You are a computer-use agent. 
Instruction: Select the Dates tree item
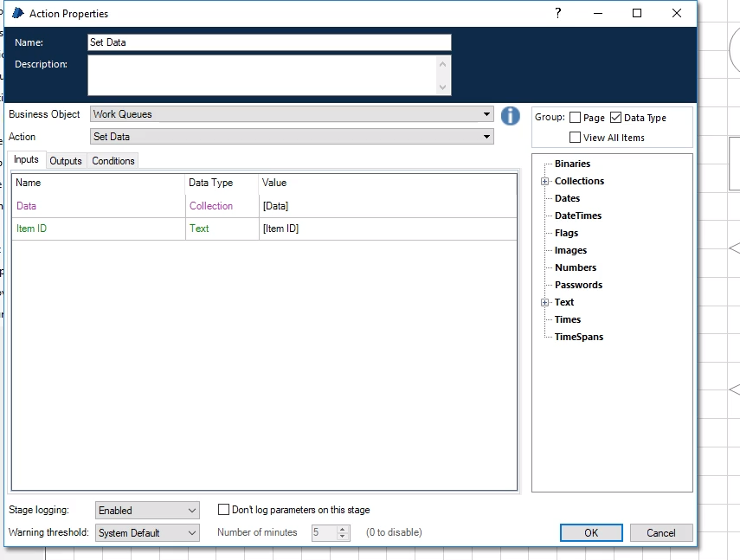point(567,198)
